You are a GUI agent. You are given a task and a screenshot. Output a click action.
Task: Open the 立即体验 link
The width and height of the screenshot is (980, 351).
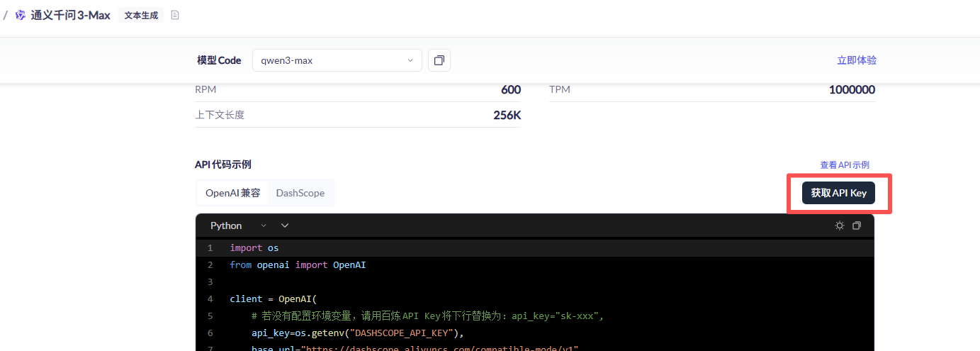click(857, 60)
